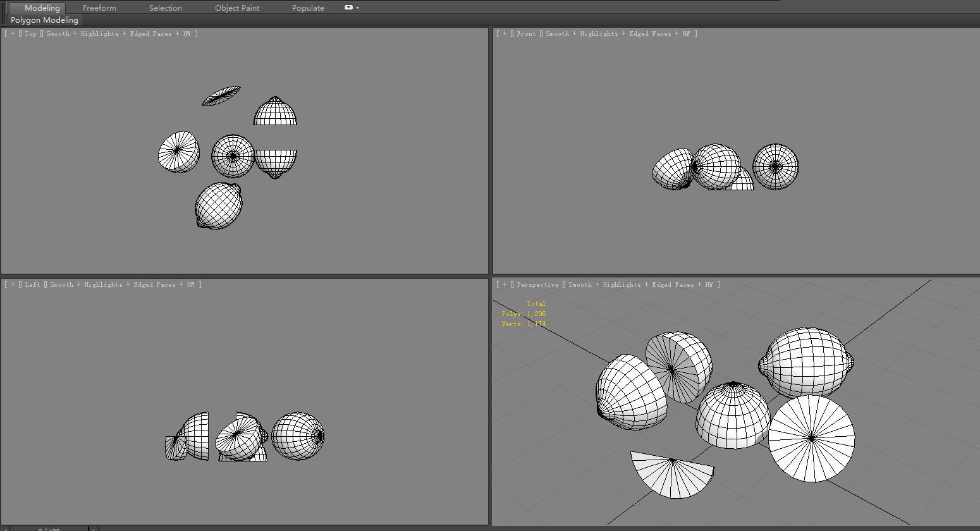Image resolution: width=980 pixels, height=531 pixels.
Task: Select the flat round disc in Perspective viewport
Action: 812,439
